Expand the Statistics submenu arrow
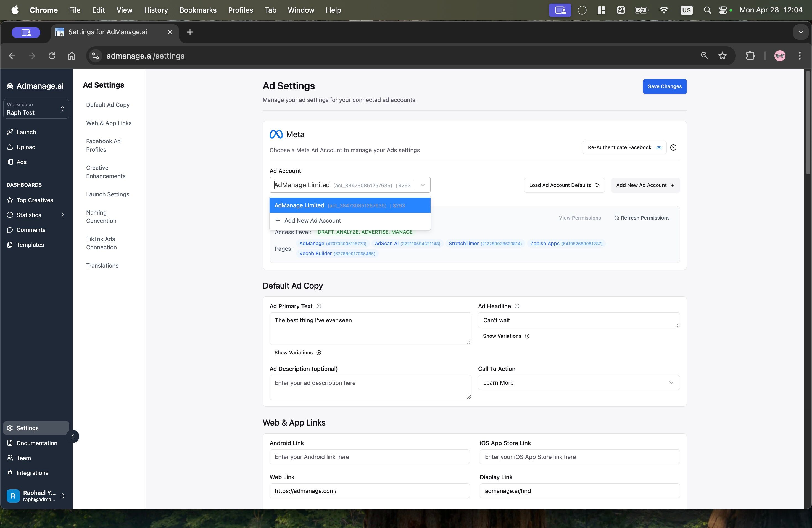The width and height of the screenshot is (812, 528). pos(62,215)
